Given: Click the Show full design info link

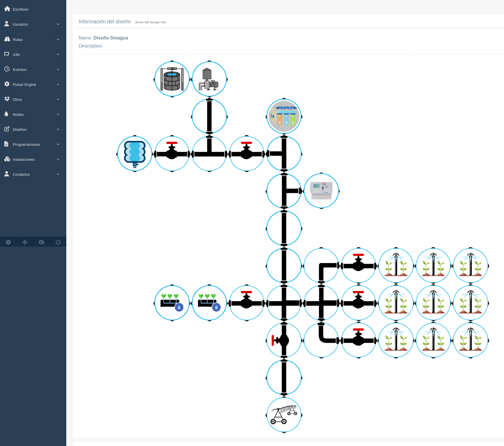Looking at the screenshot, I should (x=150, y=22).
